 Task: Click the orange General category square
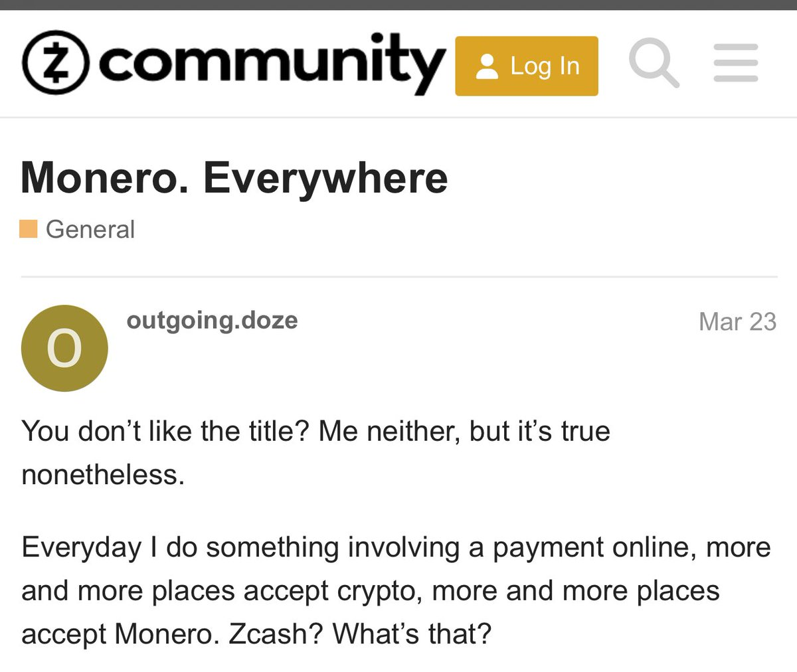[29, 229]
